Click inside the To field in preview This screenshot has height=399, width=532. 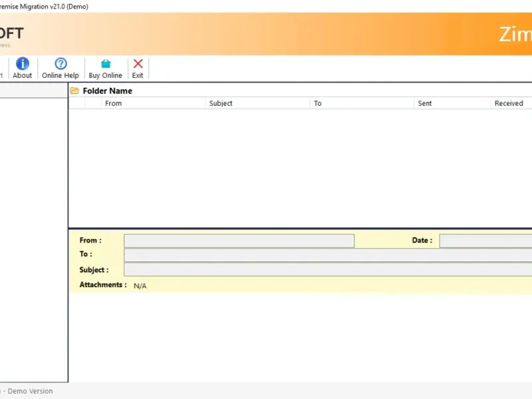328,255
